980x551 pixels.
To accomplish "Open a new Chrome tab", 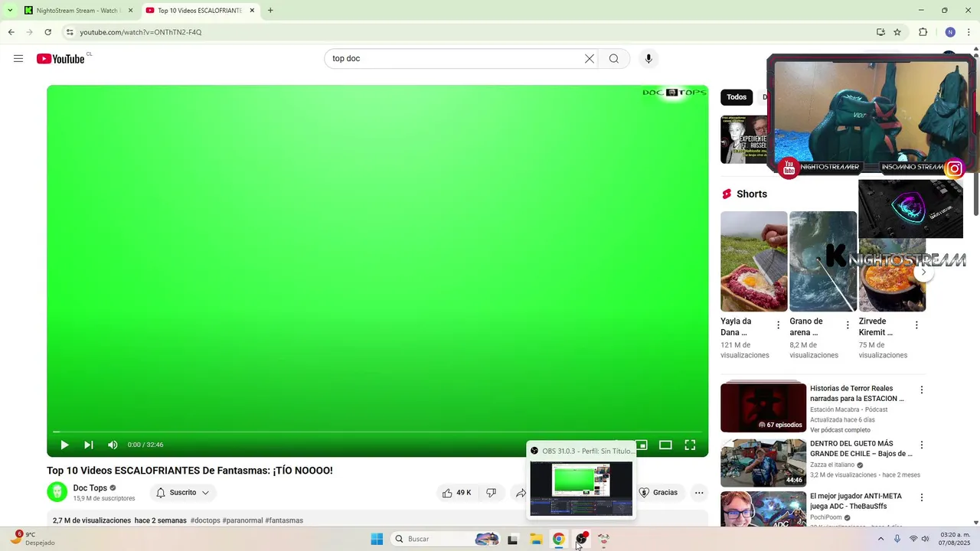I will click(270, 11).
